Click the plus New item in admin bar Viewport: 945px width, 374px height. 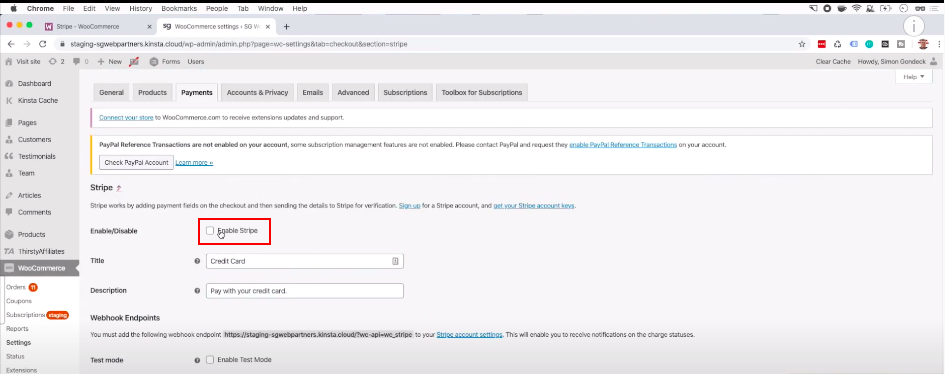click(x=109, y=61)
